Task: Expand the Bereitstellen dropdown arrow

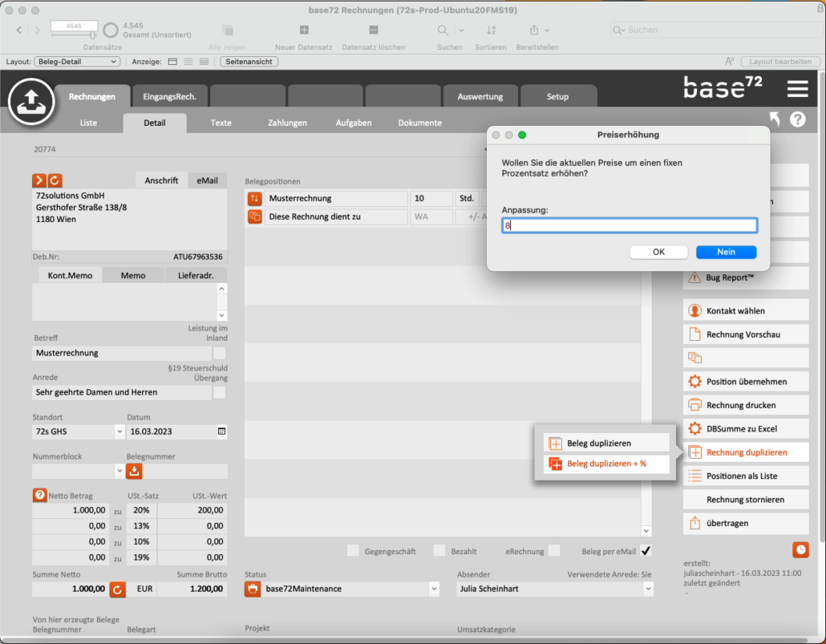Action: (x=548, y=30)
